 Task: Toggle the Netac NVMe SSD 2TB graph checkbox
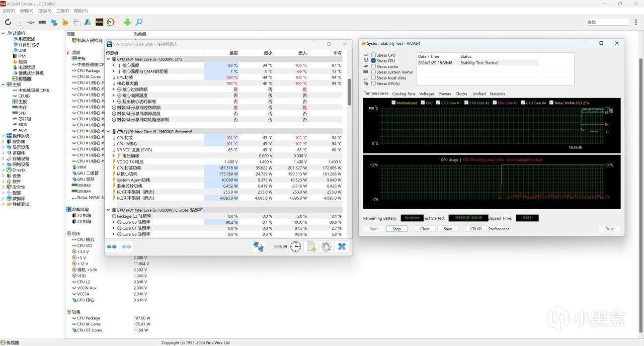click(551, 103)
